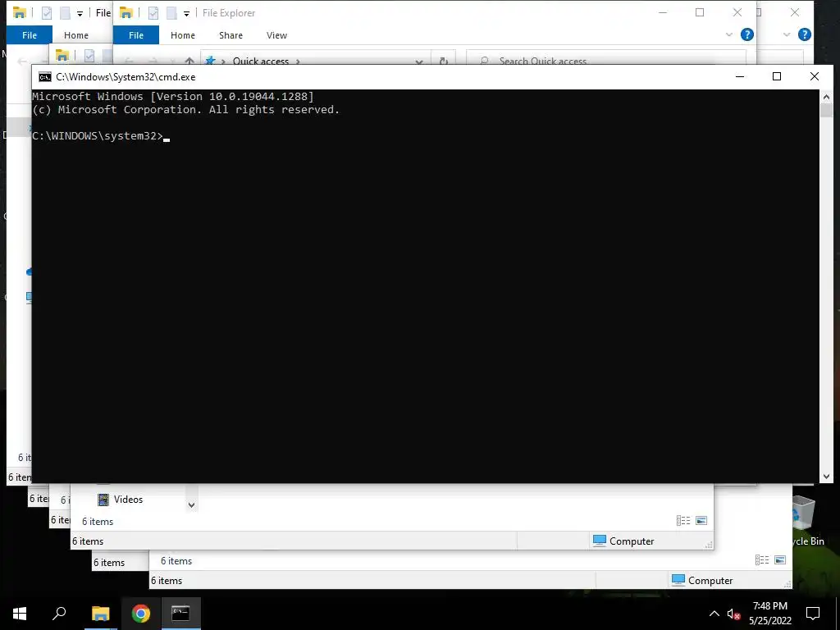The image size is (840, 630).
Task: Show hidden system tray icons
Action: pos(714,614)
